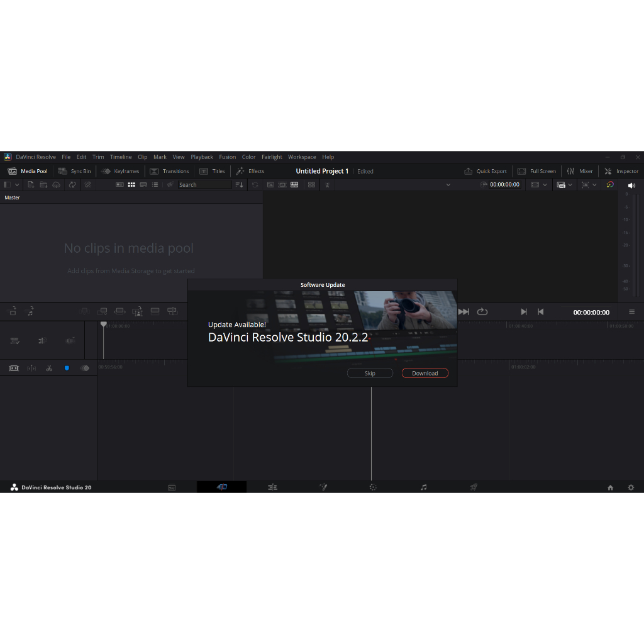Add a blue marker to timeline
The width and height of the screenshot is (644, 644).
pyautogui.click(x=67, y=369)
